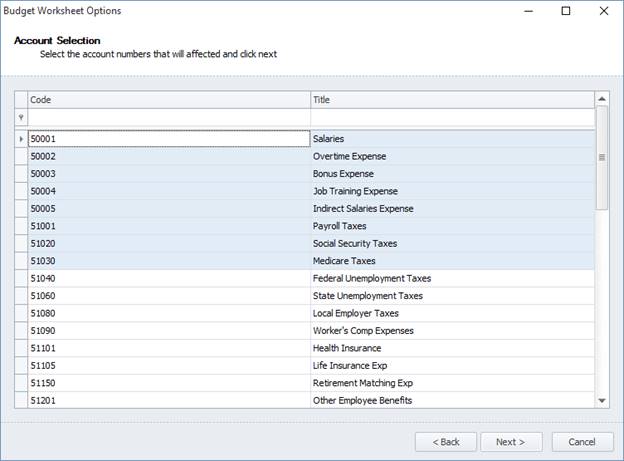
Task: Click the row indicator arrow beside 50001
Action: point(21,139)
